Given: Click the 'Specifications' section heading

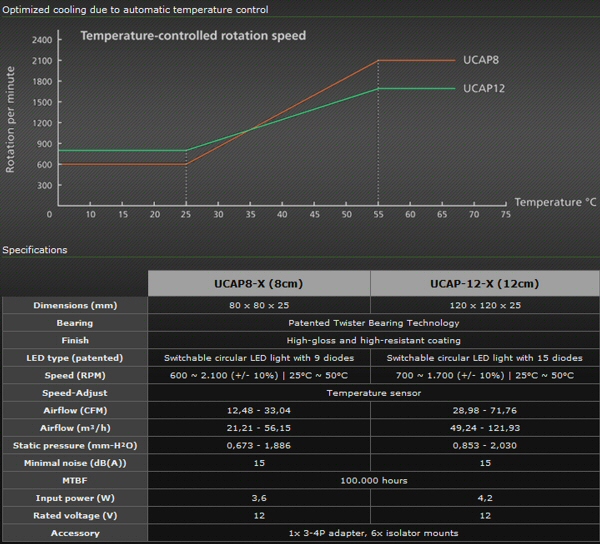Looking at the screenshot, I should tap(35, 250).
